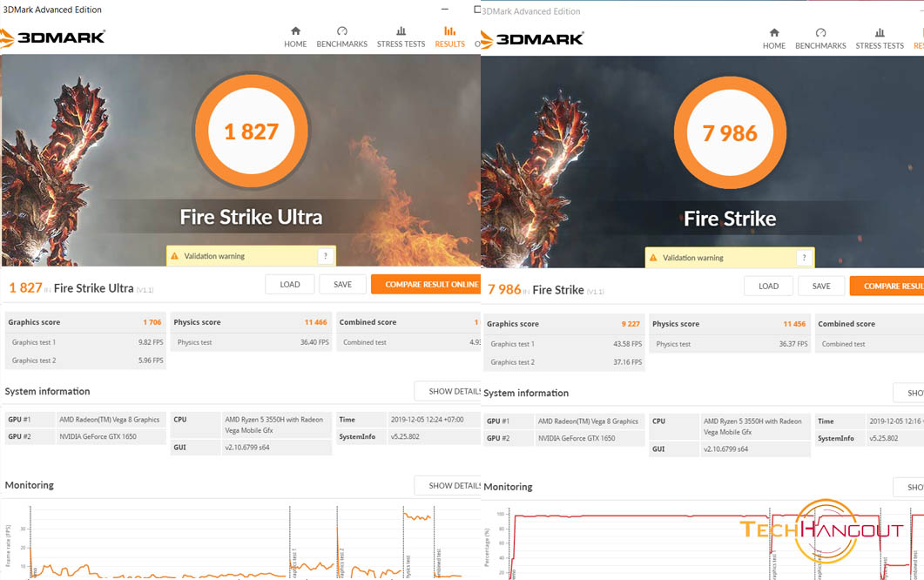
Task: Click the 1 827 score circle
Action: pyautogui.click(x=252, y=131)
